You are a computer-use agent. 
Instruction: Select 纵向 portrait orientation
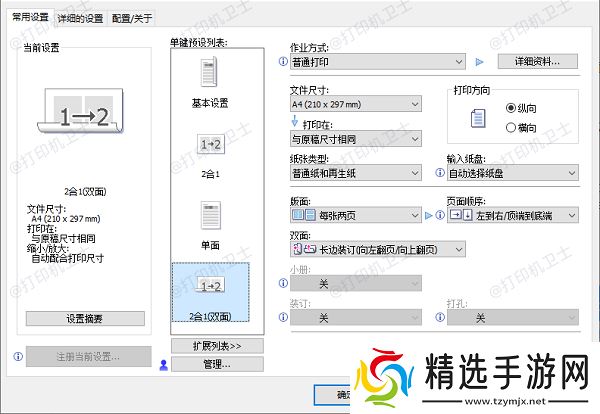(x=521, y=108)
